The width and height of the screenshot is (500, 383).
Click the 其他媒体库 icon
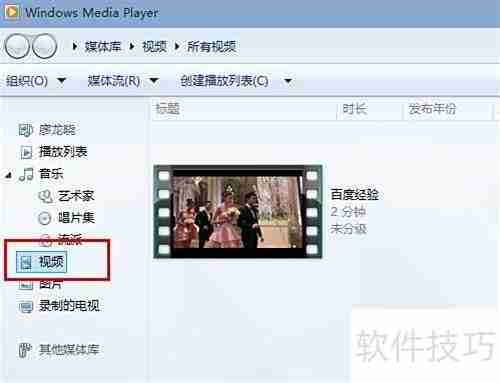[x=25, y=350]
